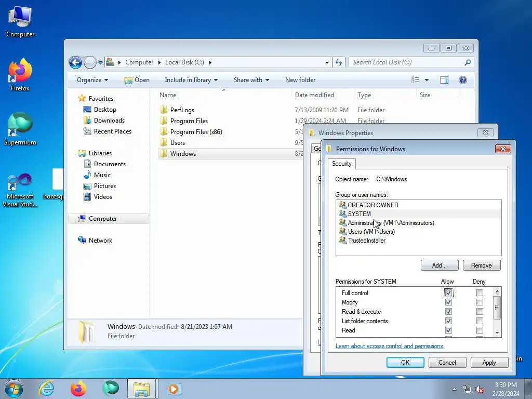The width and height of the screenshot is (532, 399).
Task: Open the Include in library dropdown
Action: pyautogui.click(x=191, y=80)
